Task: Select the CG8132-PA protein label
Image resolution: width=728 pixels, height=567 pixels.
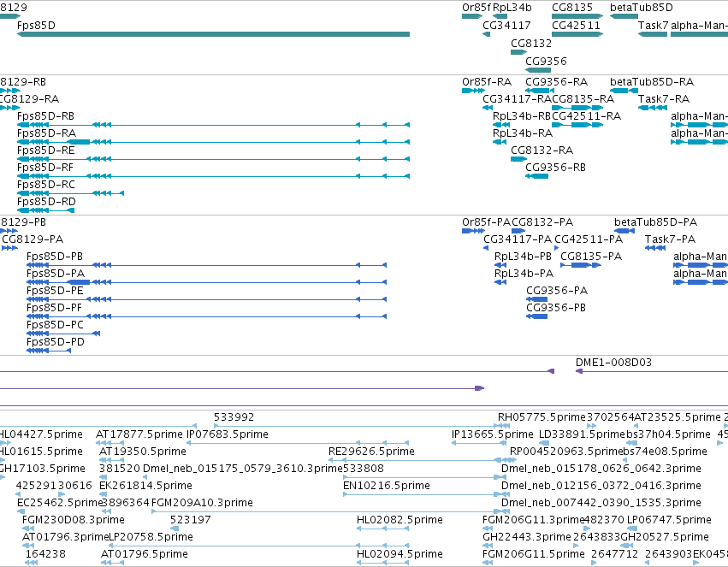Action: pos(542,222)
